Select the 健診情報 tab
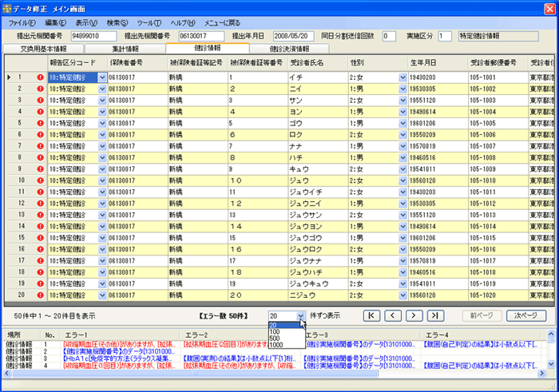This screenshot has height=392, width=559. [x=208, y=48]
